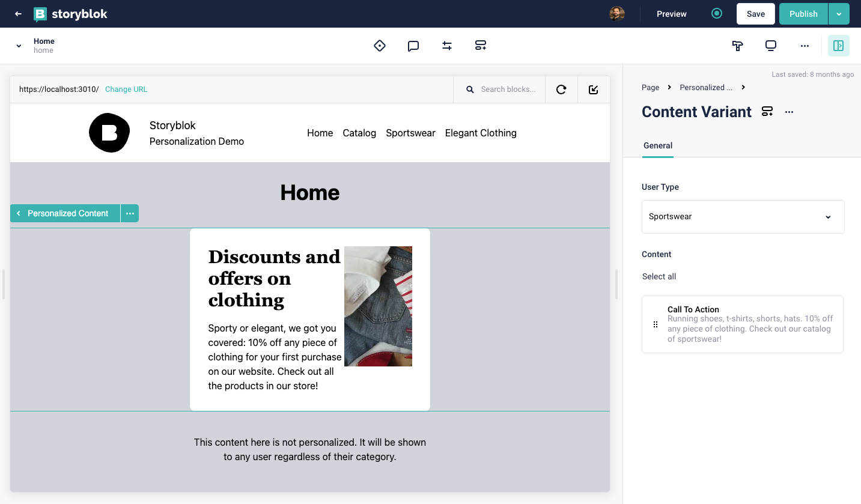861x504 pixels.
Task: Click Select all under Content
Action: pyautogui.click(x=659, y=276)
